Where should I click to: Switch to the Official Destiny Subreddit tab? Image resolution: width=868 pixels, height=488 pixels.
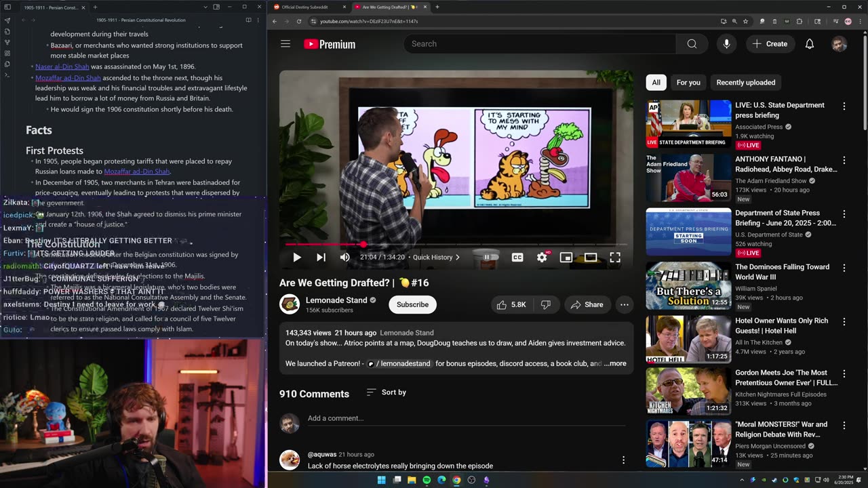[309, 7]
